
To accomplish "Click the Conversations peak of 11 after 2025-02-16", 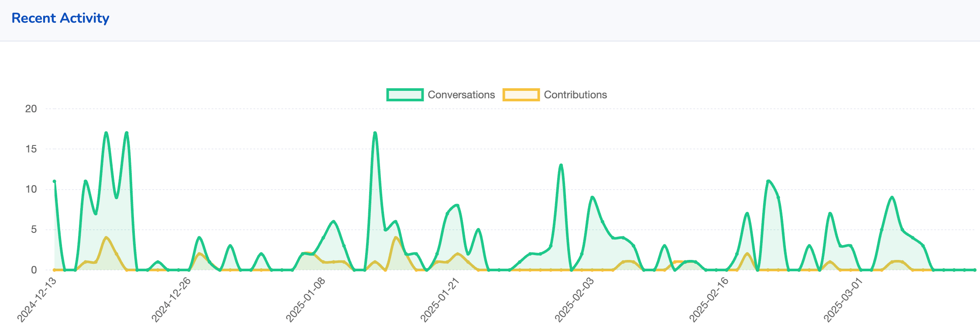I will (x=768, y=181).
